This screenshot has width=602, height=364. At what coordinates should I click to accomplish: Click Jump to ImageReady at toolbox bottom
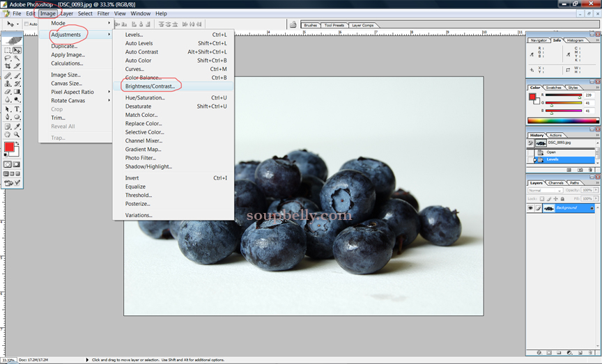(x=12, y=183)
